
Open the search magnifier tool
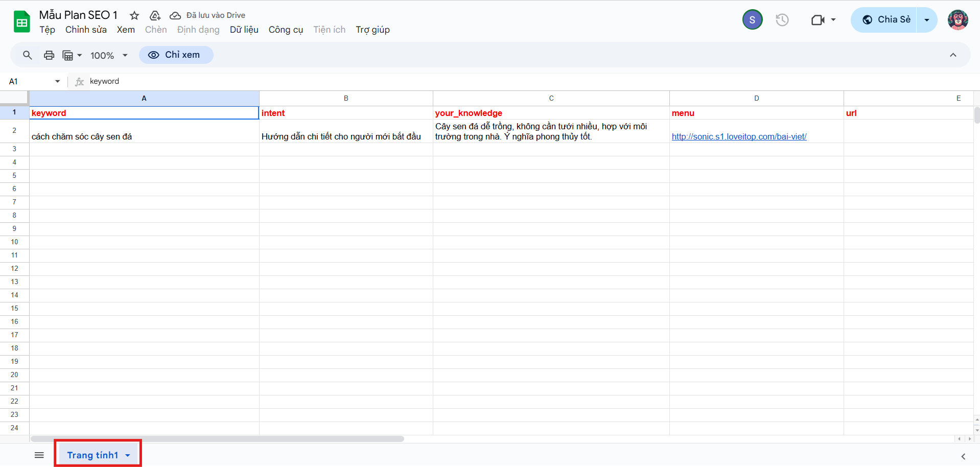tap(28, 55)
